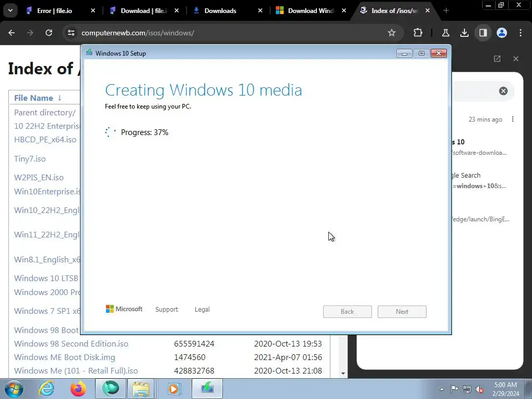The image size is (532, 399).
Task: Open options for 23 mins ago entry
Action: pyautogui.click(x=513, y=119)
